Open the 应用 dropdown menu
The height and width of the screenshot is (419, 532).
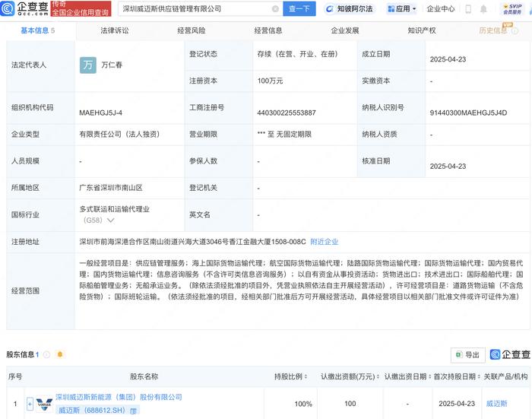pyautogui.click(x=402, y=9)
